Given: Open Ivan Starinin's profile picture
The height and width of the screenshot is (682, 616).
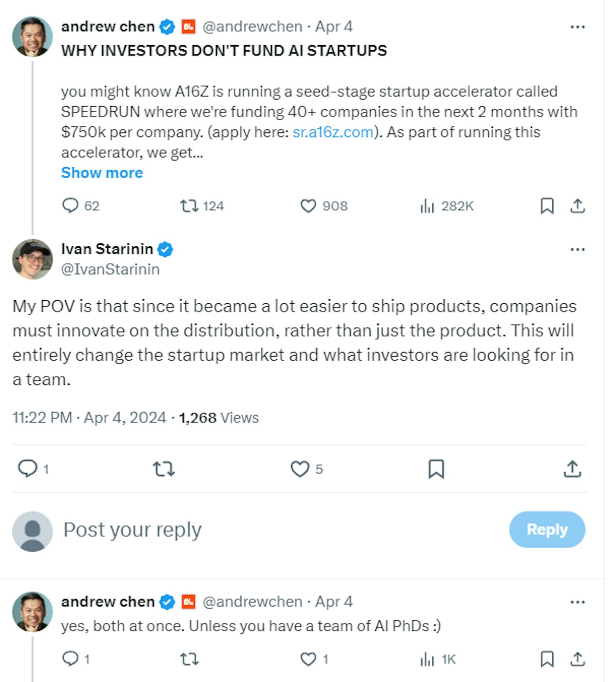Looking at the screenshot, I should tap(32, 259).
